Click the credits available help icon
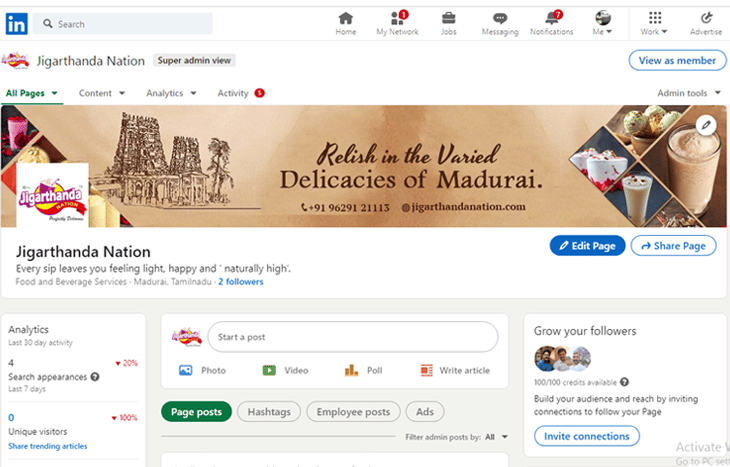730x467 pixels. pyautogui.click(x=624, y=382)
